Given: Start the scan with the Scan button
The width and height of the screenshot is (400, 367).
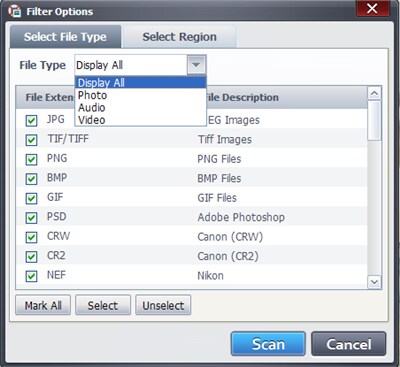Looking at the screenshot, I should tap(268, 344).
